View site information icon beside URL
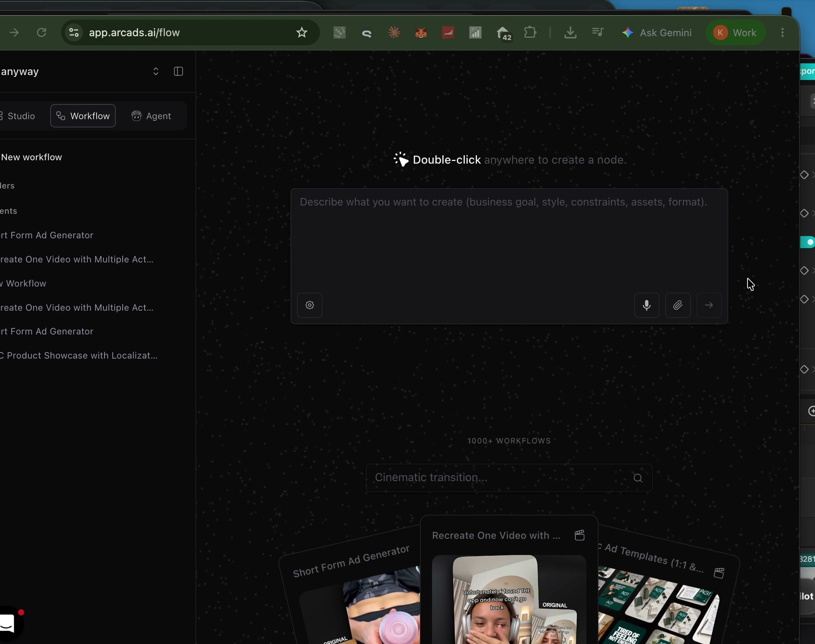 [x=74, y=32]
